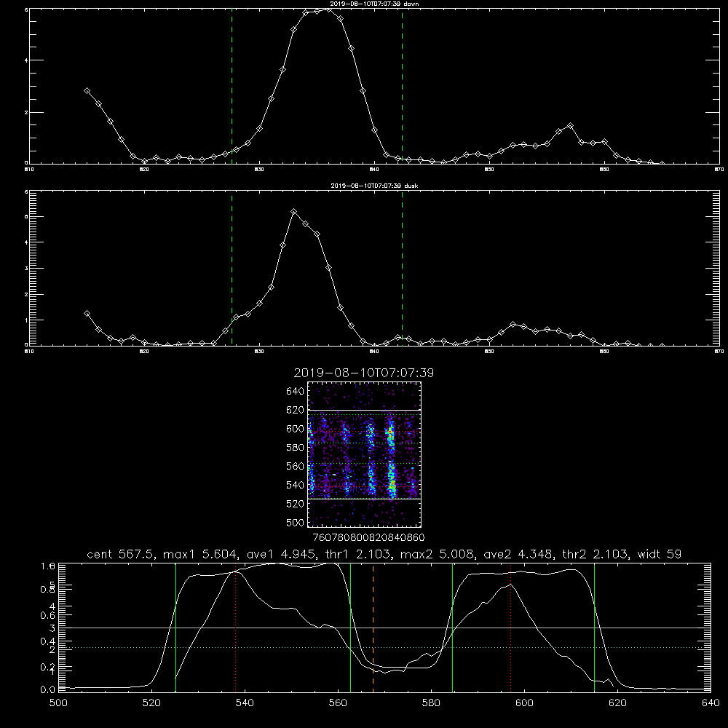Click the heatmap y-axis label '640'
The image size is (728, 728).
click(295, 391)
